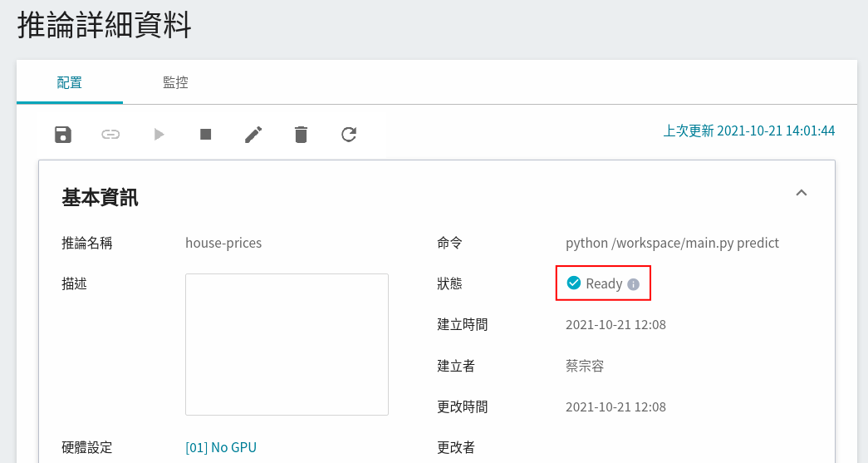Click the python /workspace/main.py predict command
Viewport: 868px width, 463px height.
tap(672, 244)
